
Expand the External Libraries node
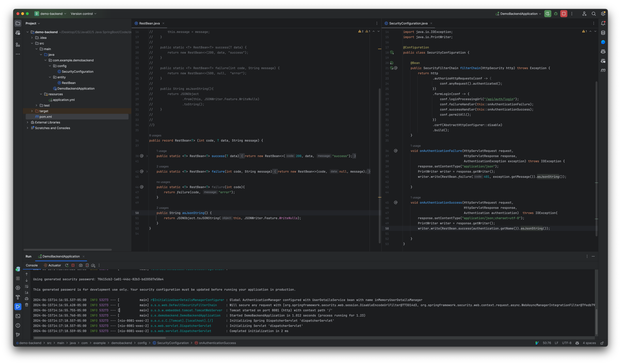coord(27,122)
